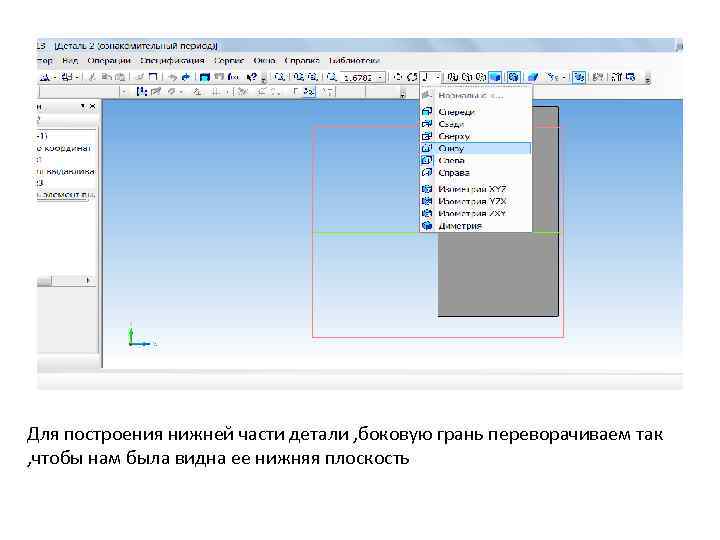Click the rotate view icon

pyautogui.click(x=412, y=77)
